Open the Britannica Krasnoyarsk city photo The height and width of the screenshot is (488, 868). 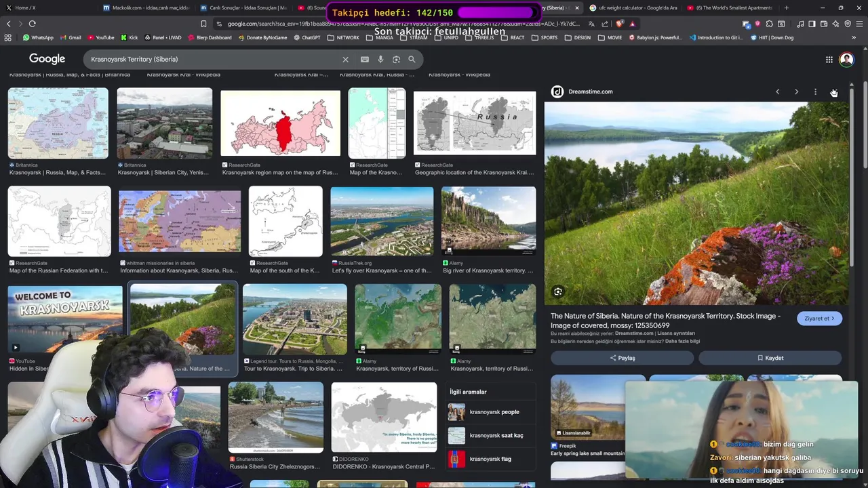[x=164, y=123]
